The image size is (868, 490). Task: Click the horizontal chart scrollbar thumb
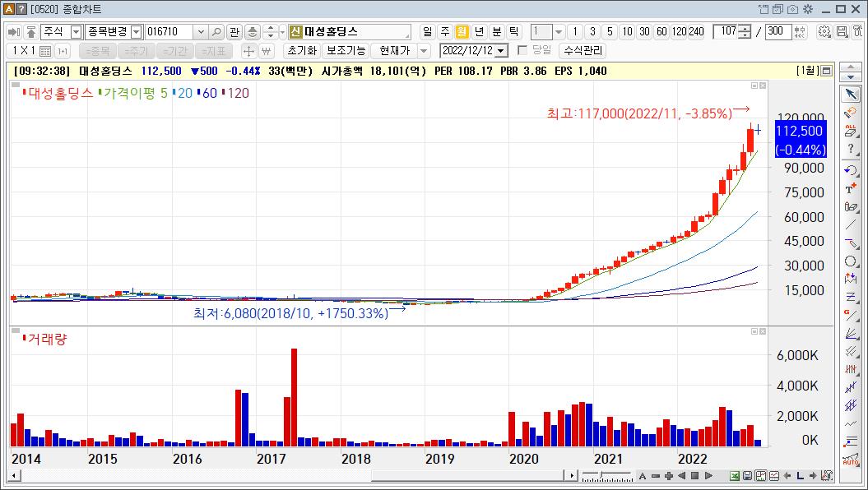pos(467,476)
